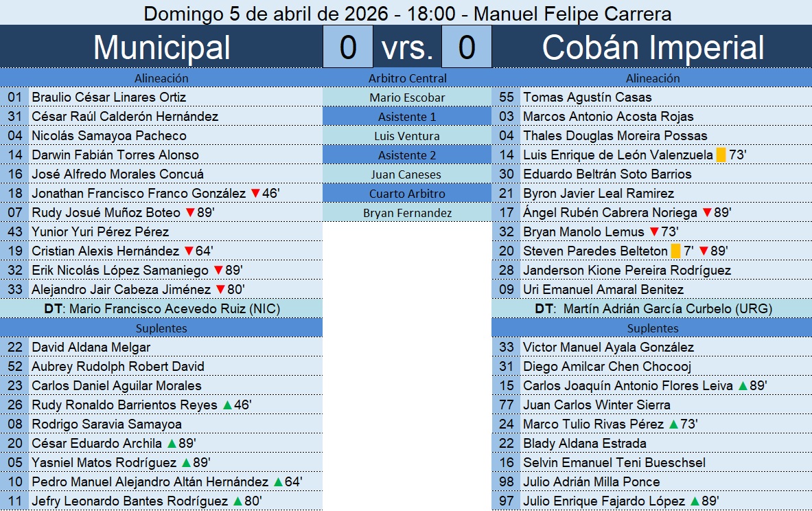This screenshot has height=511, width=812.
Task: Click the yellow card beside Steven Paredes Belteton
Action: point(675,251)
